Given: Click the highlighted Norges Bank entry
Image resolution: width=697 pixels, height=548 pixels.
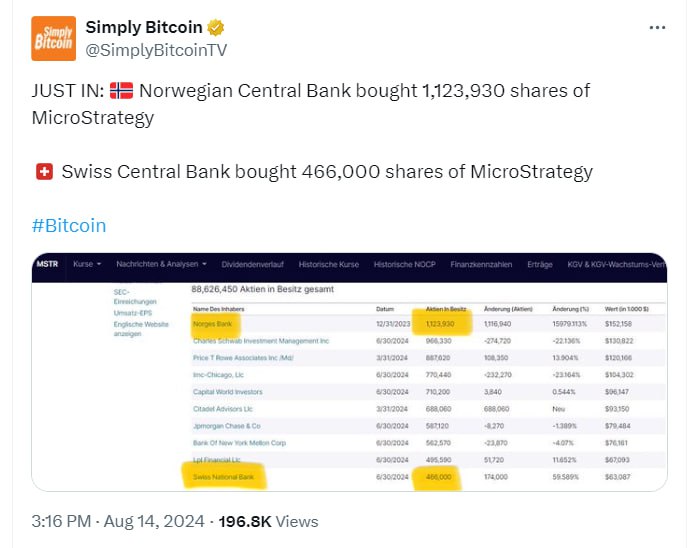Looking at the screenshot, I should pyautogui.click(x=212, y=324).
